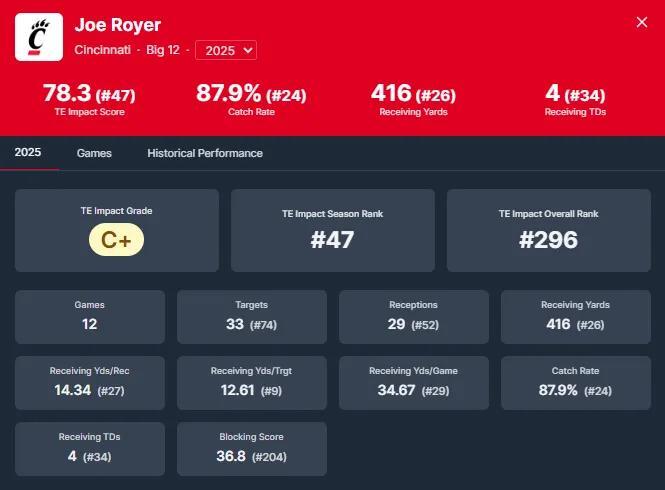
Task: Select the Receiving Yds/Game tile
Action: pos(414,382)
